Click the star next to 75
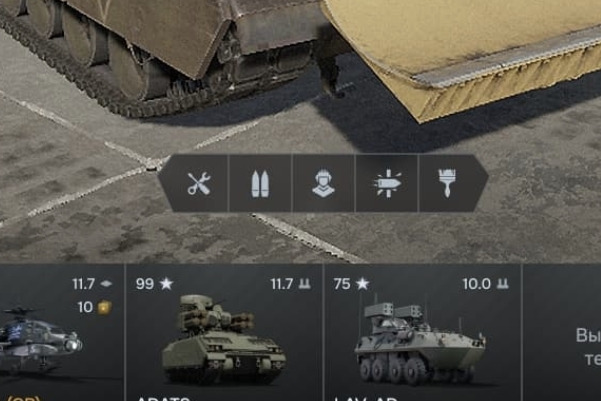 coord(363,284)
